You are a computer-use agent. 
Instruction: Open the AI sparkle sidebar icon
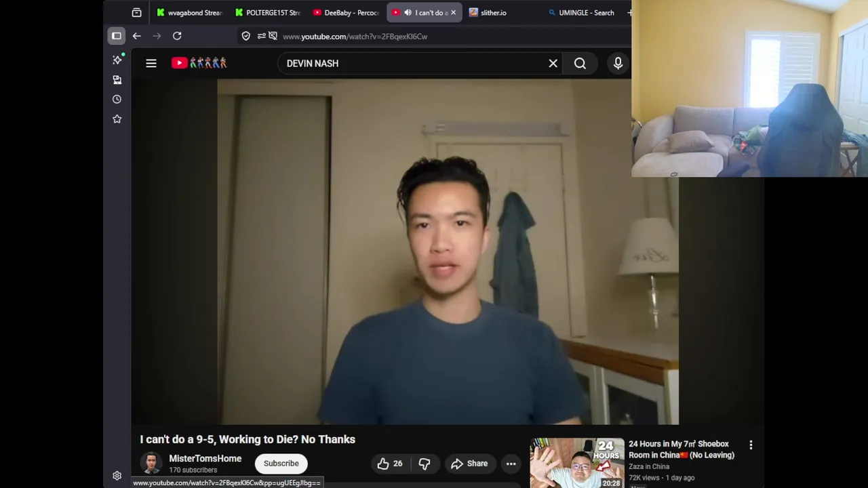click(x=117, y=60)
